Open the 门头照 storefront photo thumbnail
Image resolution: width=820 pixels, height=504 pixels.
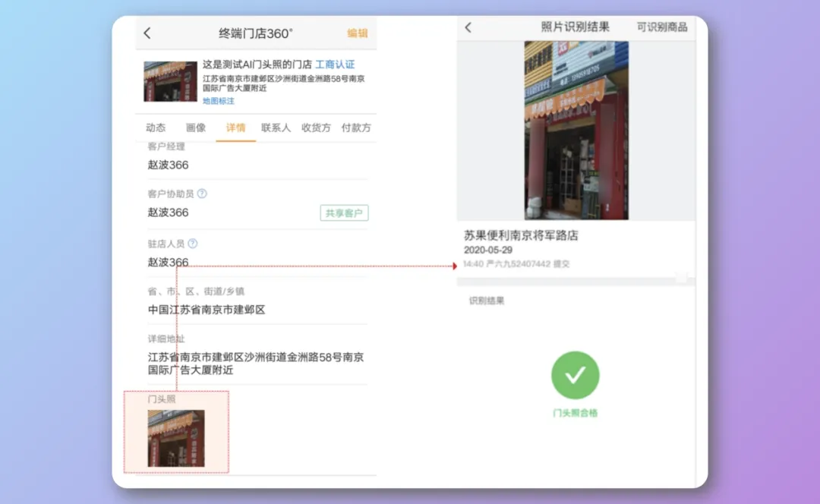pyautogui.click(x=176, y=438)
